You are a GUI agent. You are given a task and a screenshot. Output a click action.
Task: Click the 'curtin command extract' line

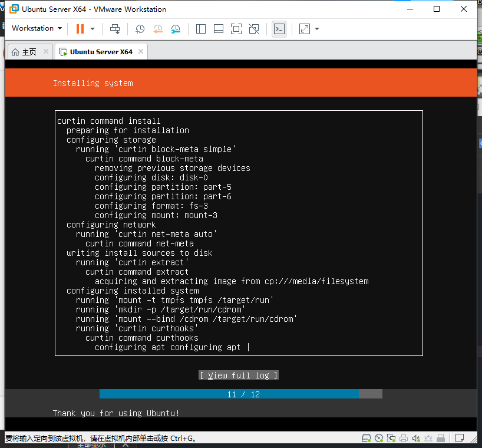[137, 272]
